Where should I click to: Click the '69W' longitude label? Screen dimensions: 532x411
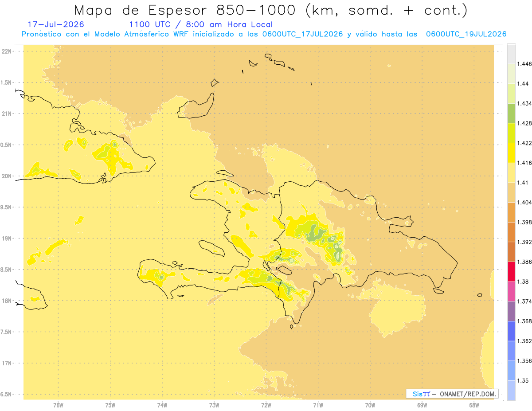coord(422,405)
